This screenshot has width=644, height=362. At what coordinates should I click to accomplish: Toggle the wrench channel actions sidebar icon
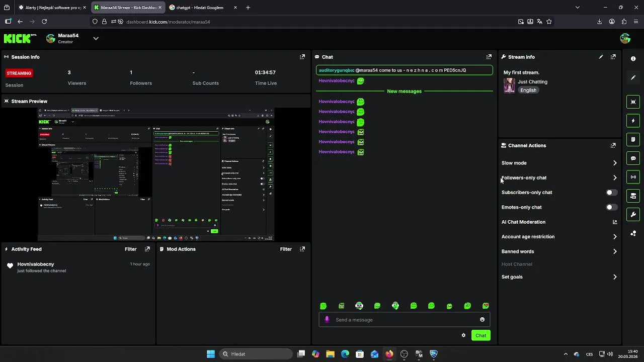[633, 215]
